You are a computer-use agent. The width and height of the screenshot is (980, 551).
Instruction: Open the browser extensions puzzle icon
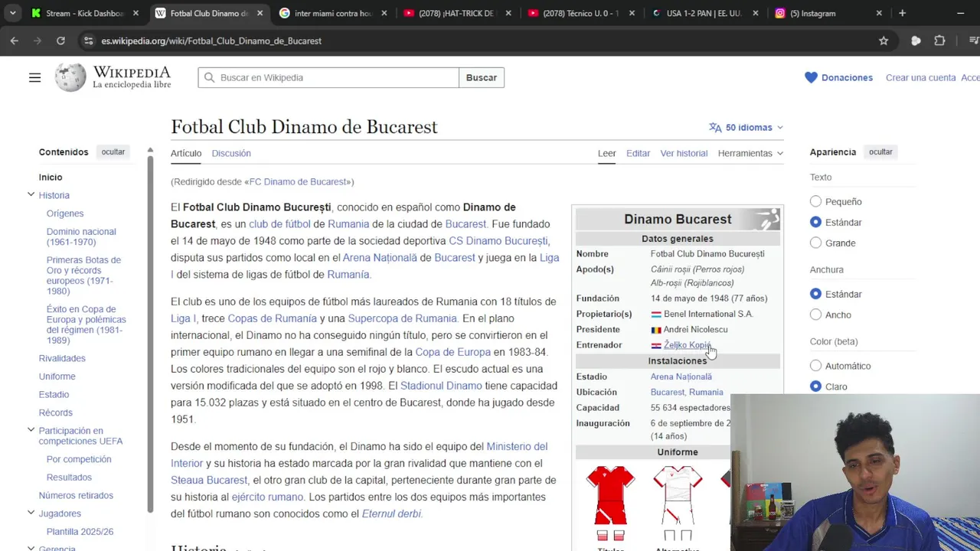(939, 41)
